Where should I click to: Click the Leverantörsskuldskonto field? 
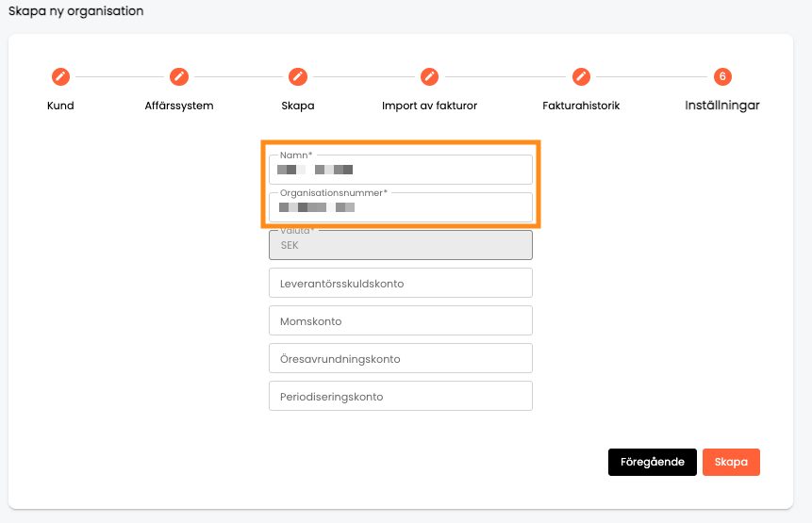point(401,283)
